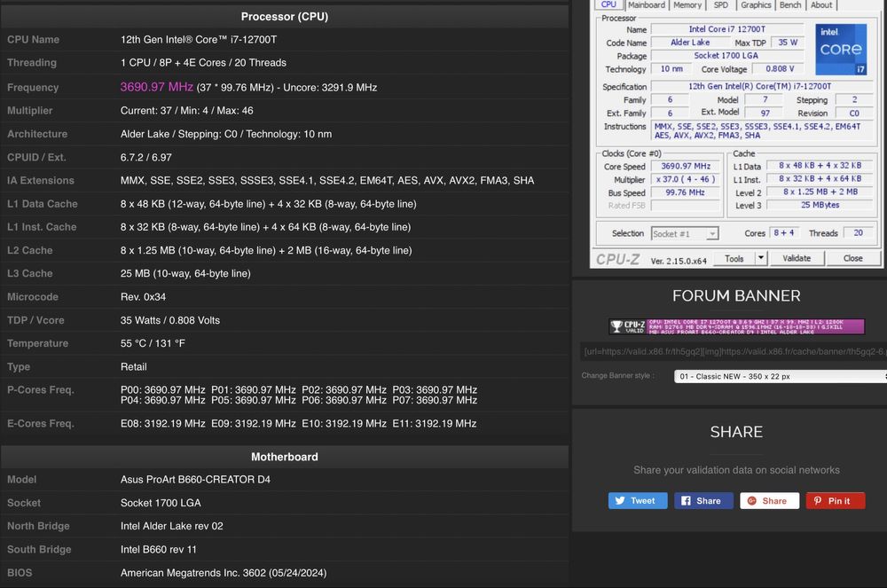Click the Bus Speed value 99.76 MHz

686,192
